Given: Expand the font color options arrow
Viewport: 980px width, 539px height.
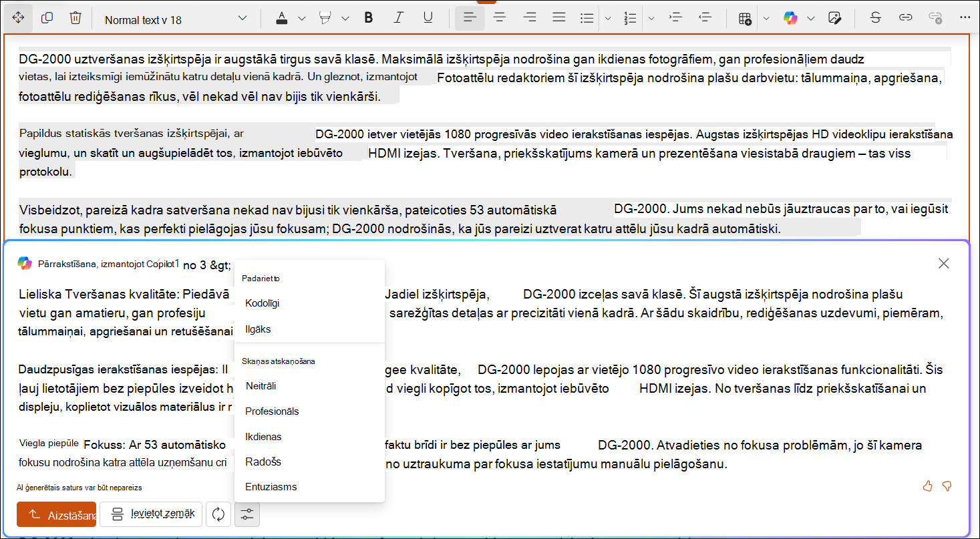Looking at the screenshot, I should click(x=301, y=18).
